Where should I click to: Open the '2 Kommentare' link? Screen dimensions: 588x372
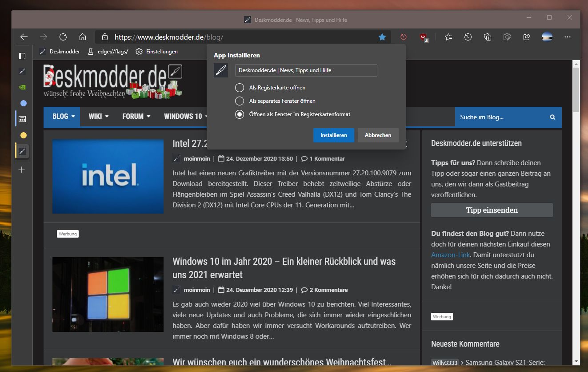click(x=325, y=290)
